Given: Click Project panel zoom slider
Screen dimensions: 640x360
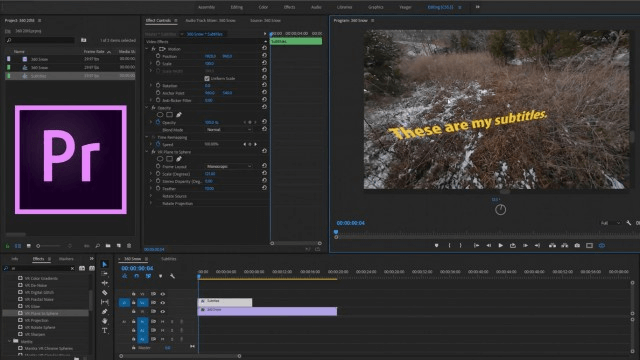Looking at the screenshot, I should point(49,246).
